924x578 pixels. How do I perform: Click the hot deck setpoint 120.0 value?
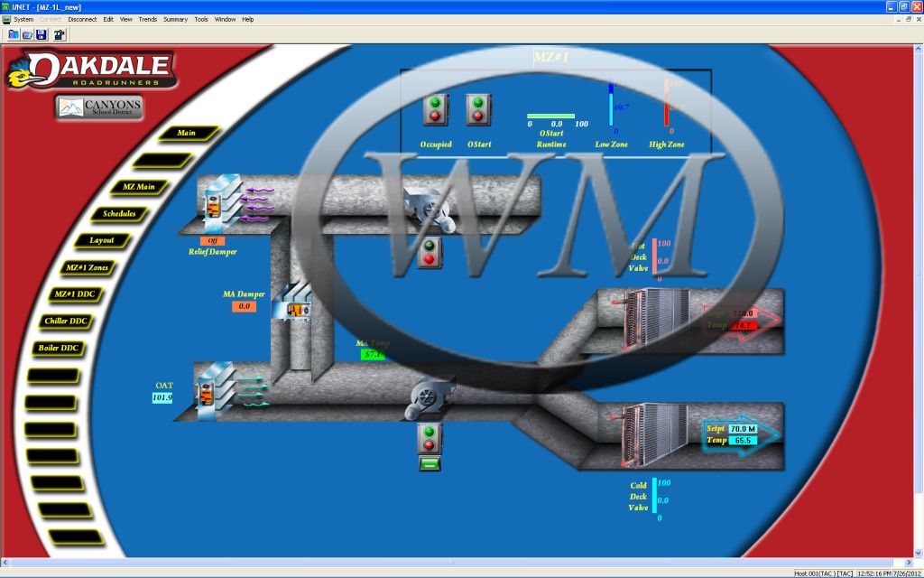(x=743, y=313)
